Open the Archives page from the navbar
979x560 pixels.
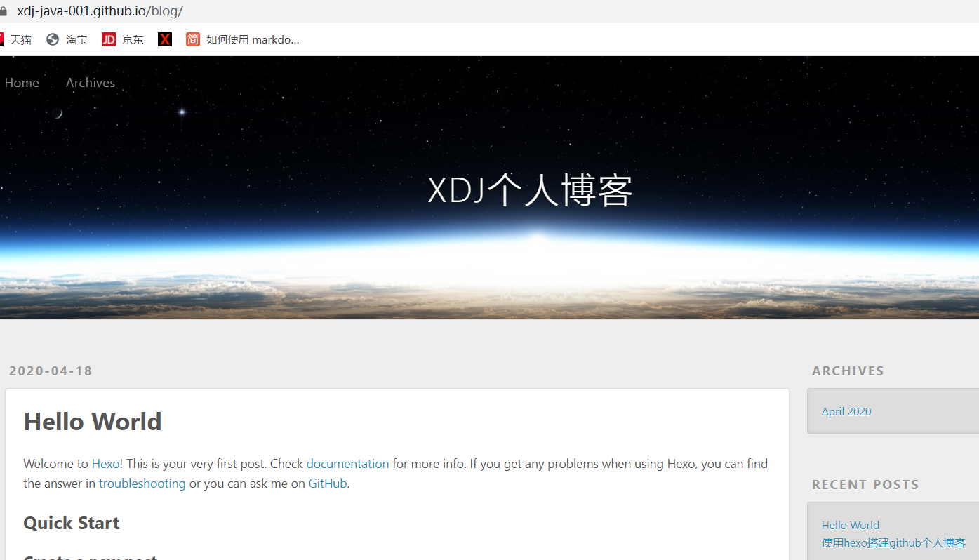pyautogui.click(x=90, y=82)
